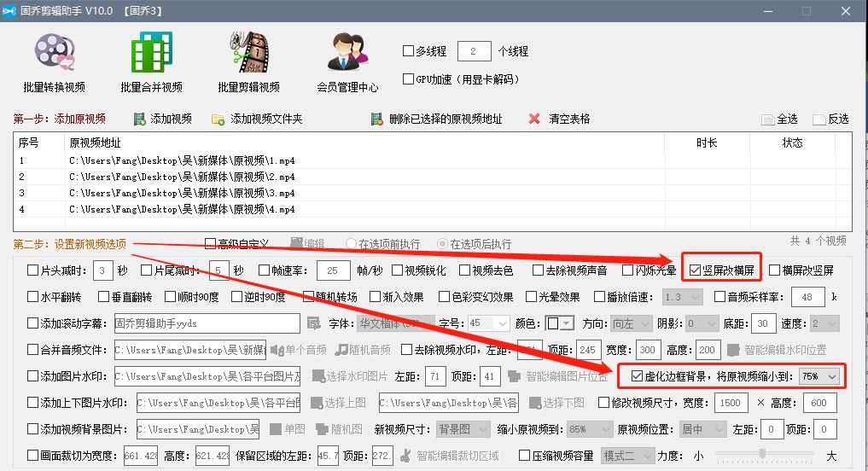Click the 选择水印图片 icon
868x471 pixels.
(x=318, y=376)
